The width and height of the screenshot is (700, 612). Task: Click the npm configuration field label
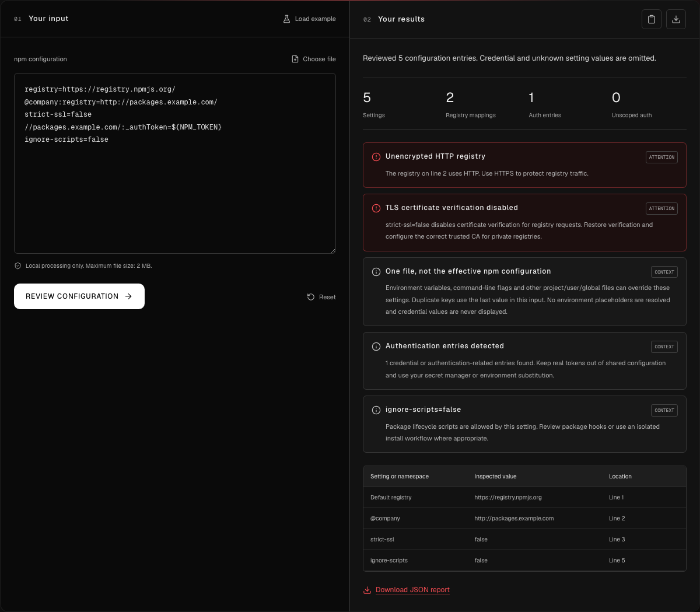pos(40,60)
